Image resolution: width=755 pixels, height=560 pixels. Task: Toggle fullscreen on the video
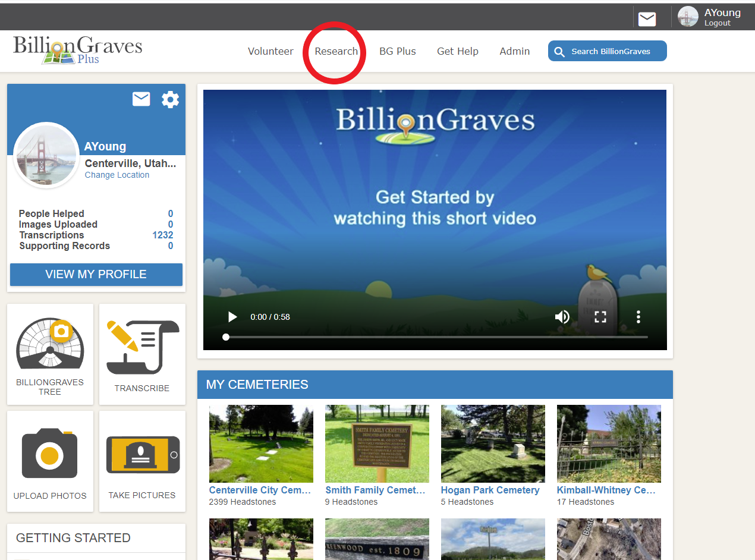(x=600, y=317)
